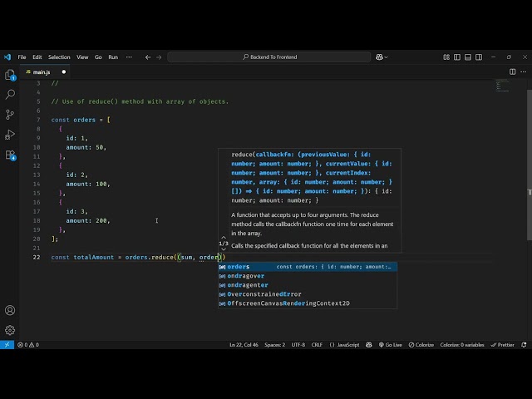The height and width of the screenshot is (399, 532).
Task: Start Go Live server
Action: tap(390, 345)
